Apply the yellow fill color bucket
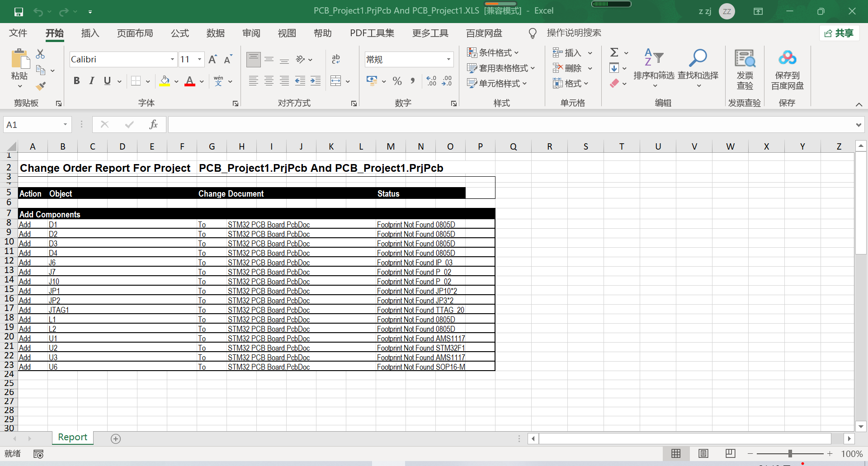This screenshot has width=868, height=466. click(165, 81)
